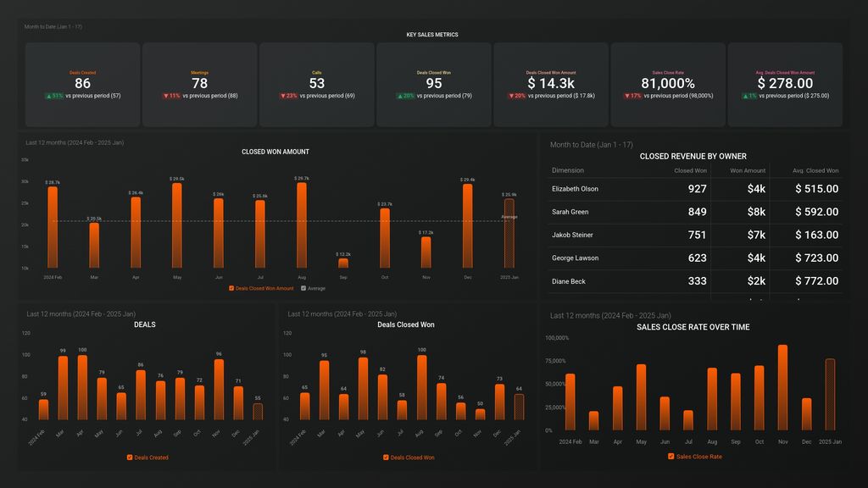Click the $ 772.00 Avg. Closed Won cell

816,281
